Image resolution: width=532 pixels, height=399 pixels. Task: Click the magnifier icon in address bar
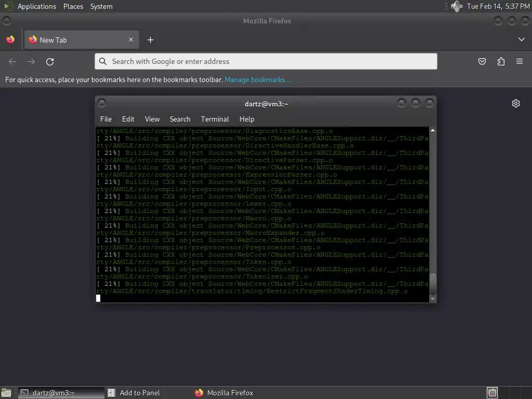[102, 61]
